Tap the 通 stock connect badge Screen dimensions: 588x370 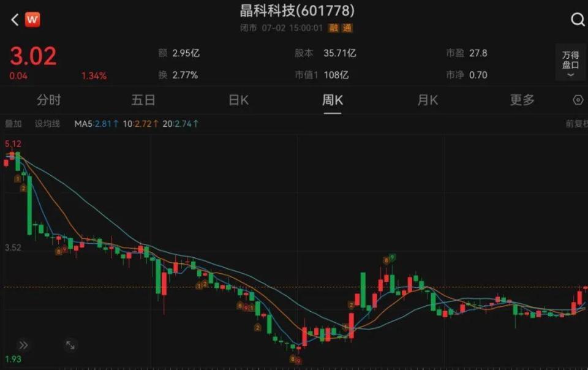(347, 28)
